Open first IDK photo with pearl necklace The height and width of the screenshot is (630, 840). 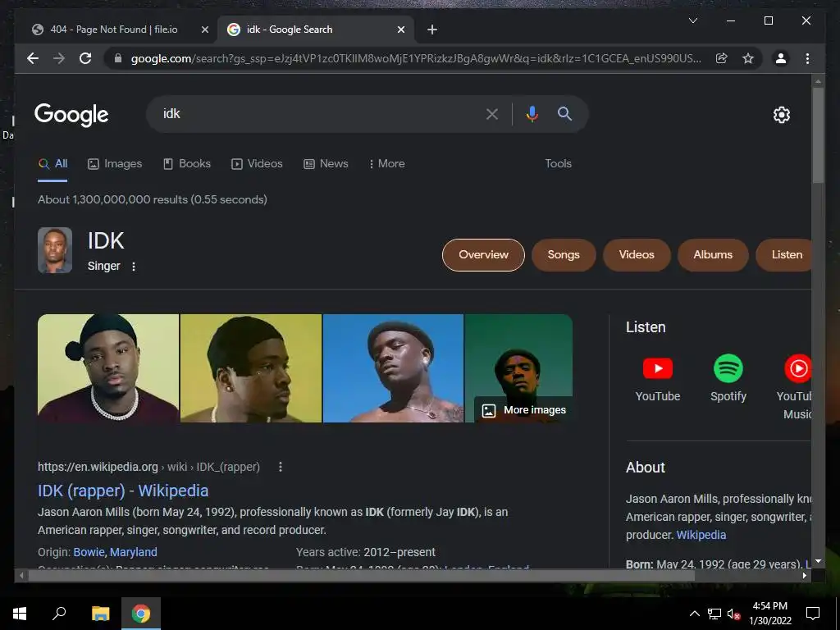(x=108, y=368)
